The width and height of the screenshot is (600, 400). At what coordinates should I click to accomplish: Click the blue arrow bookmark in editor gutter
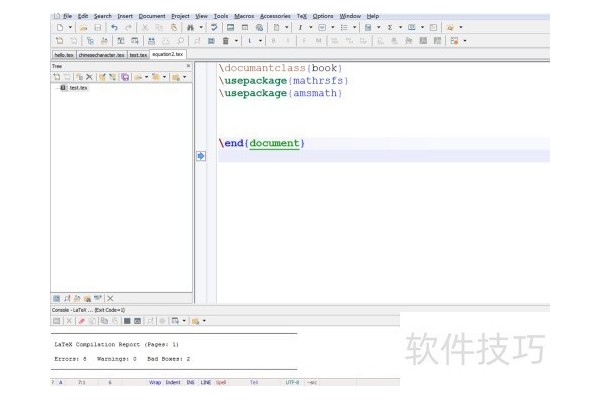coord(200,156)
